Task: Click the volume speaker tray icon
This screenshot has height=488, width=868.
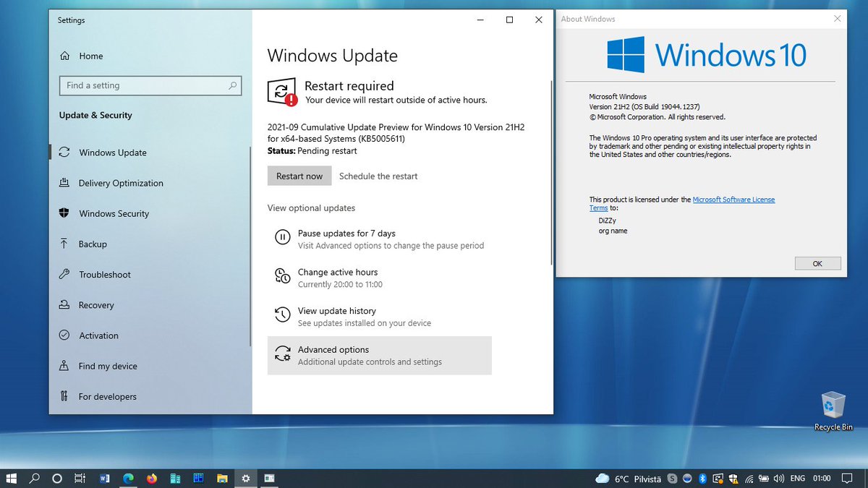Action: coord(778,479)
